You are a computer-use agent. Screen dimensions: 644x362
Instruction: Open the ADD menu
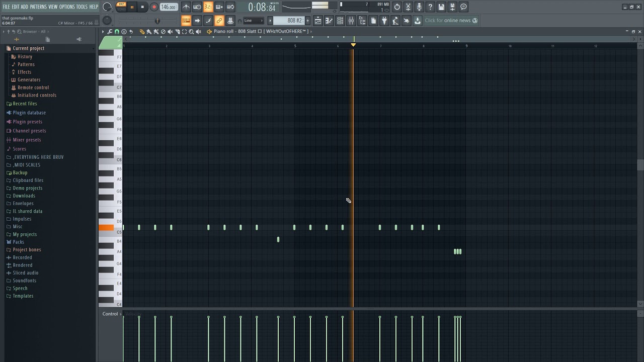point(25,7)
